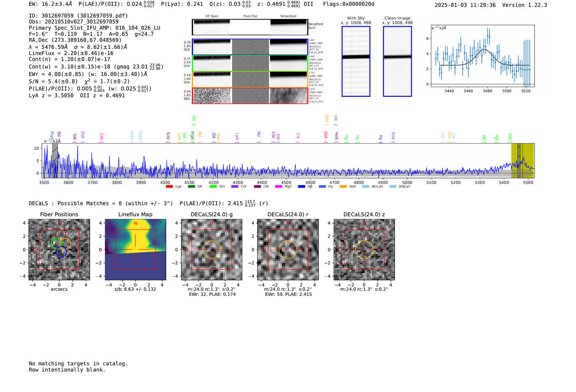Image resolution: width=576 pixels, height=392 pixels.
Task: Click the OIII lime legend swatch
Action: 213,186
